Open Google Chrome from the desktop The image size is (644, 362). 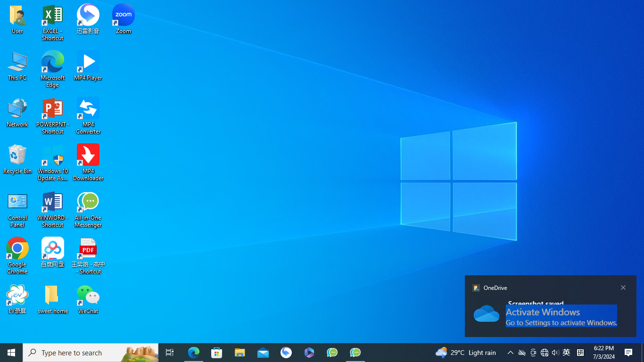point(17,255)
